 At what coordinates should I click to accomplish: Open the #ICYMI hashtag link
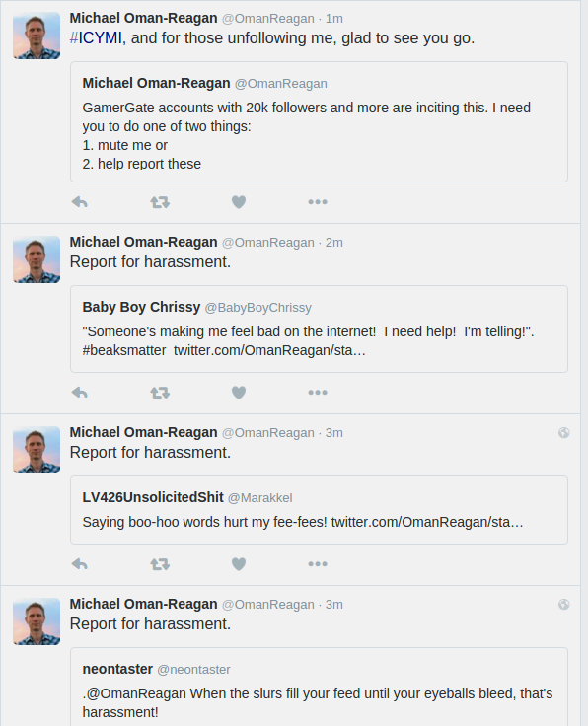coord(96,37)
